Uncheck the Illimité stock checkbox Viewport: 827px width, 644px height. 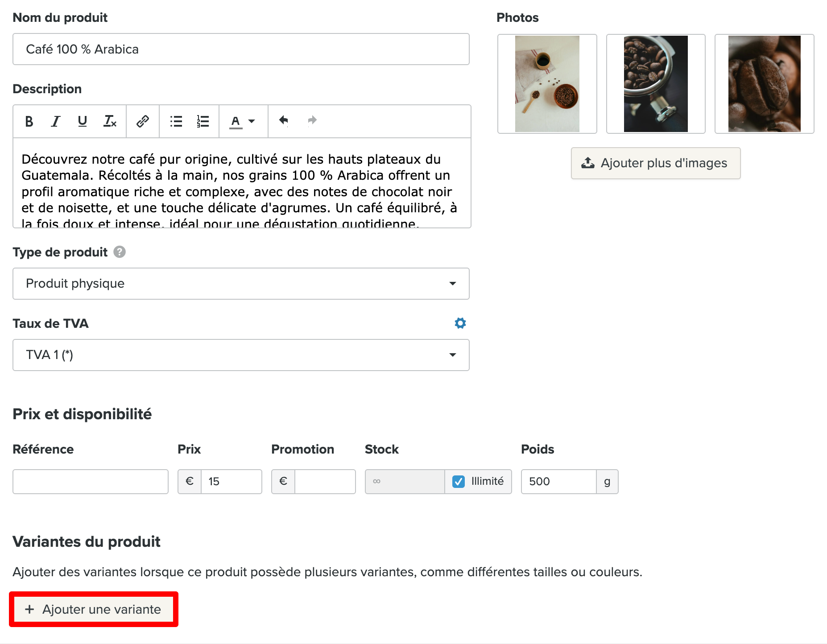(459, 482)
